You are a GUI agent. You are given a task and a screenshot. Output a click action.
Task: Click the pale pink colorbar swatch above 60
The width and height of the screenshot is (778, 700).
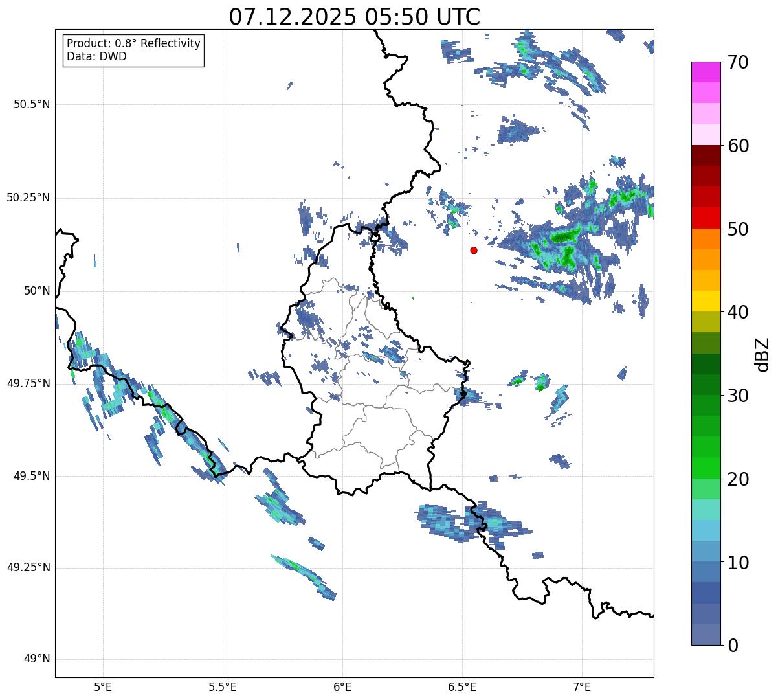(x=706, y=135)
